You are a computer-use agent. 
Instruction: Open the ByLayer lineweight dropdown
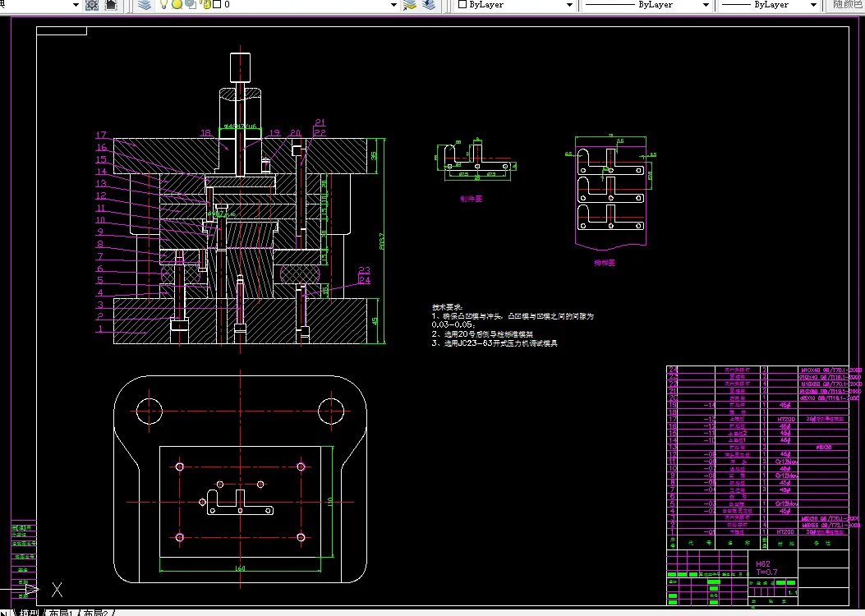(x=814, y=5)
